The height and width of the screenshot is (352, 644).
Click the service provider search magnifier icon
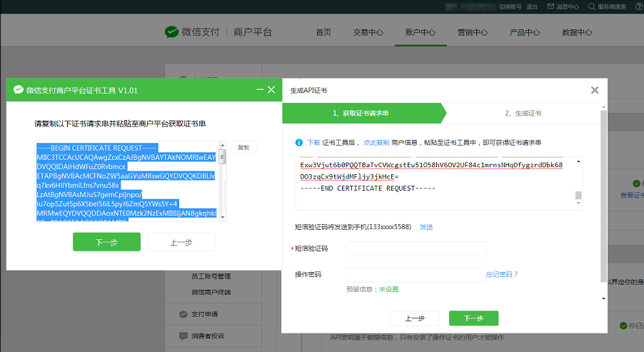click(591, 6)
